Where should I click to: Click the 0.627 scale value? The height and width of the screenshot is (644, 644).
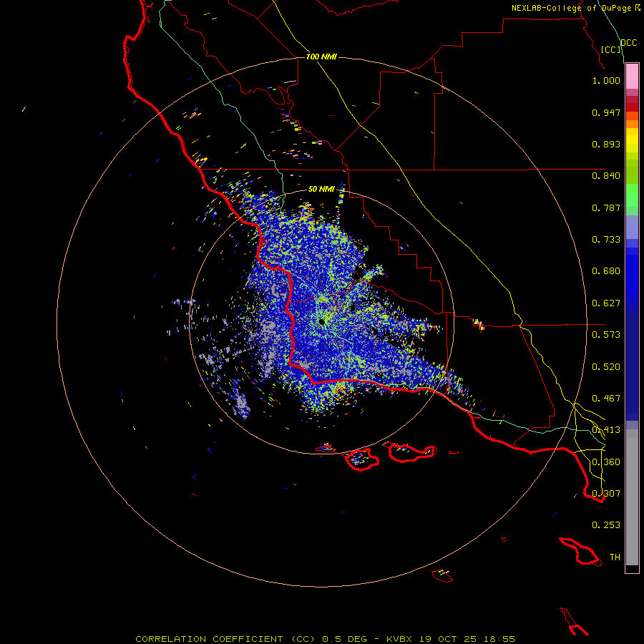coord(606,303)
